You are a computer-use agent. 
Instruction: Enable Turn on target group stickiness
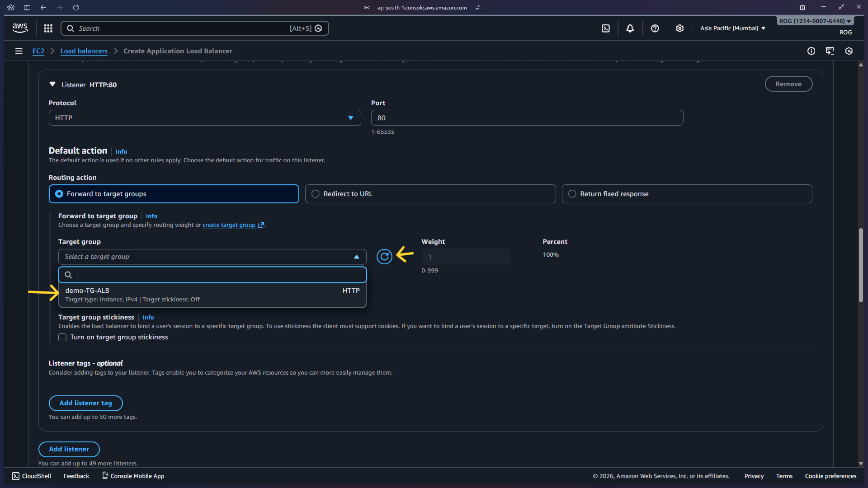pos(62,338)
